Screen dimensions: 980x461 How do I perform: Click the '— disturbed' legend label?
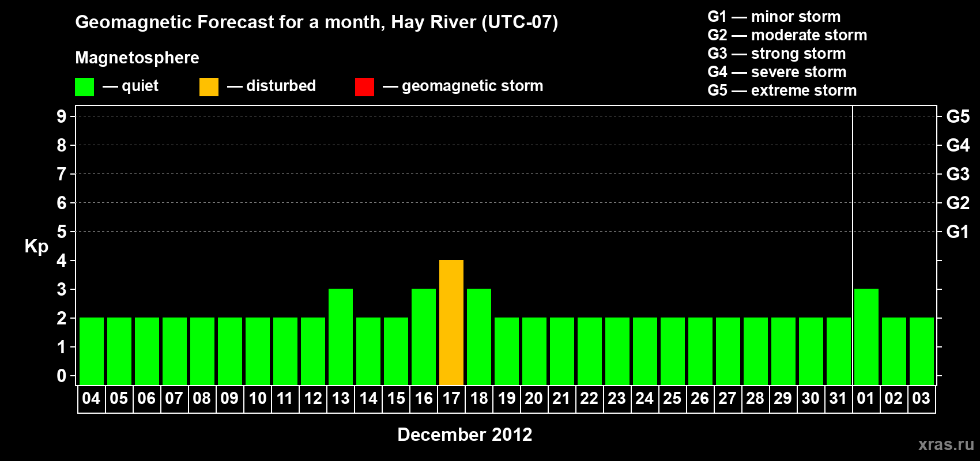coord(272,86)
